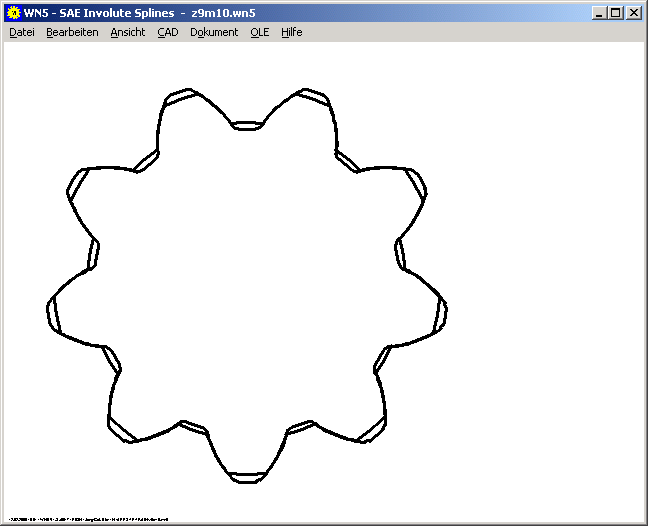Click the window title text z9m10.wn5
The image size is (648, 526).
click(x=226, y=13)
